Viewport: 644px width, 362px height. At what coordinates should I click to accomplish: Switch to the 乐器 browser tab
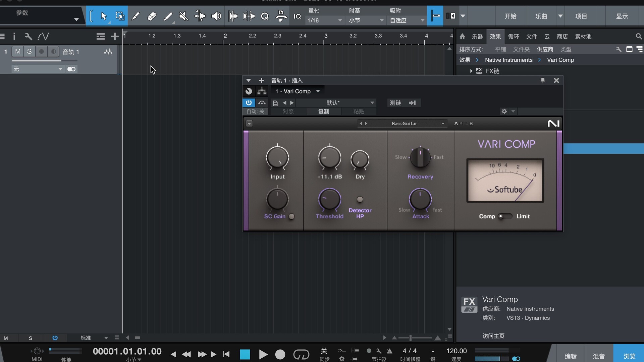[477, 37]
